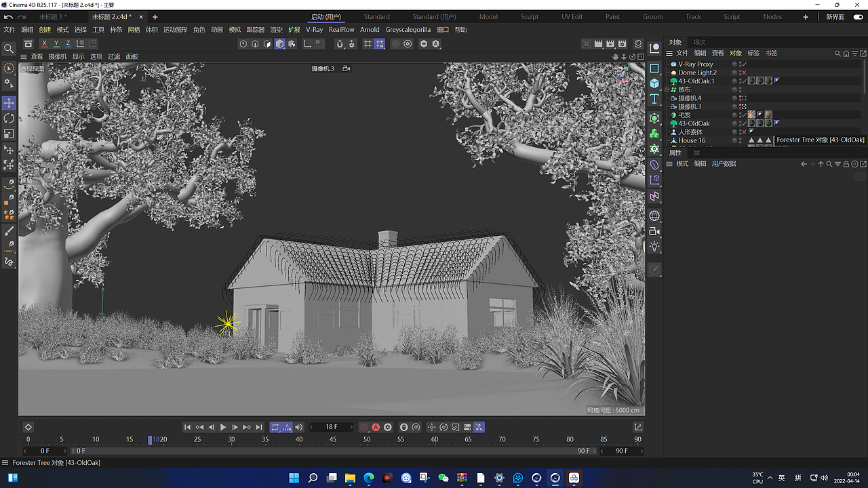Viewport: 868px width, 488px height.
Task: Toggle Dome Light.2 enable red cross
Action: [x=744, y=73]
